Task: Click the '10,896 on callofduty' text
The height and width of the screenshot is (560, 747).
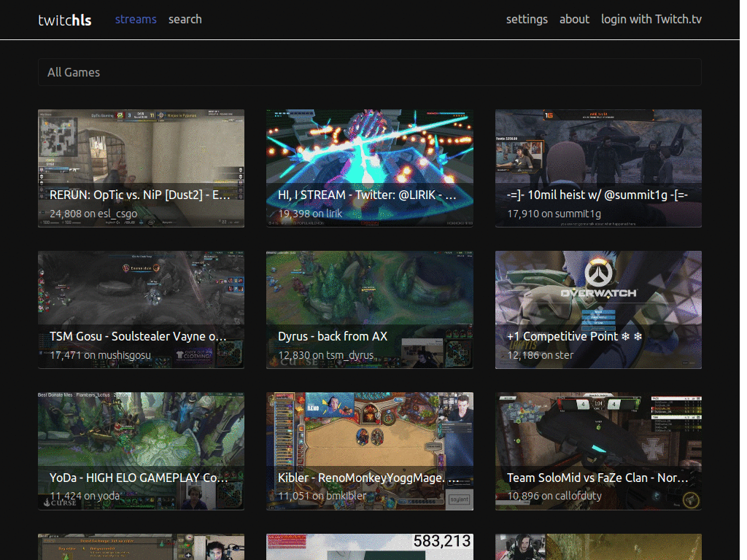Action: (x=554, y=496)
